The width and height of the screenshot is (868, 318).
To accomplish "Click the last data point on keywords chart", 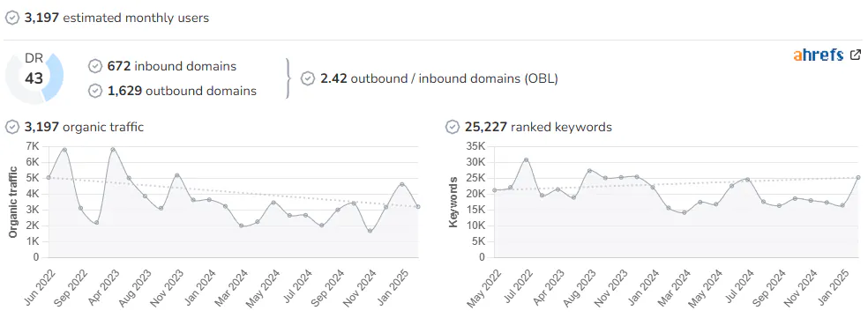I will [x=858, y=178].
